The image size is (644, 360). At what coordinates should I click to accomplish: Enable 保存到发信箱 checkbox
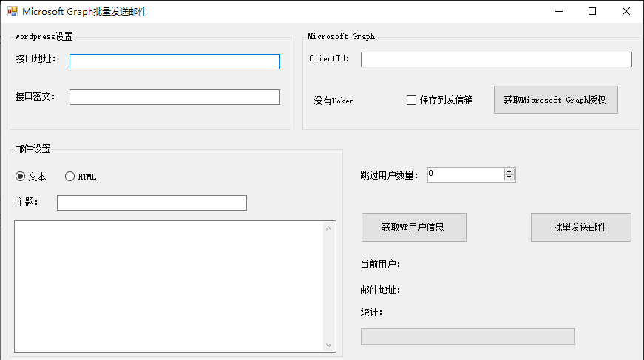click(x=411, y=100)
